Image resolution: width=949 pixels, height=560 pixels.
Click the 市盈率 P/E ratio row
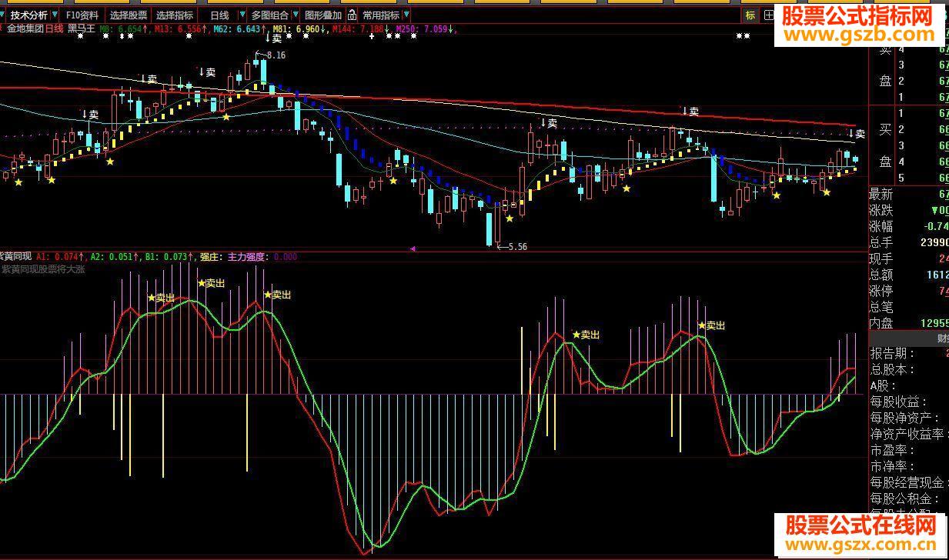(909, 450)
